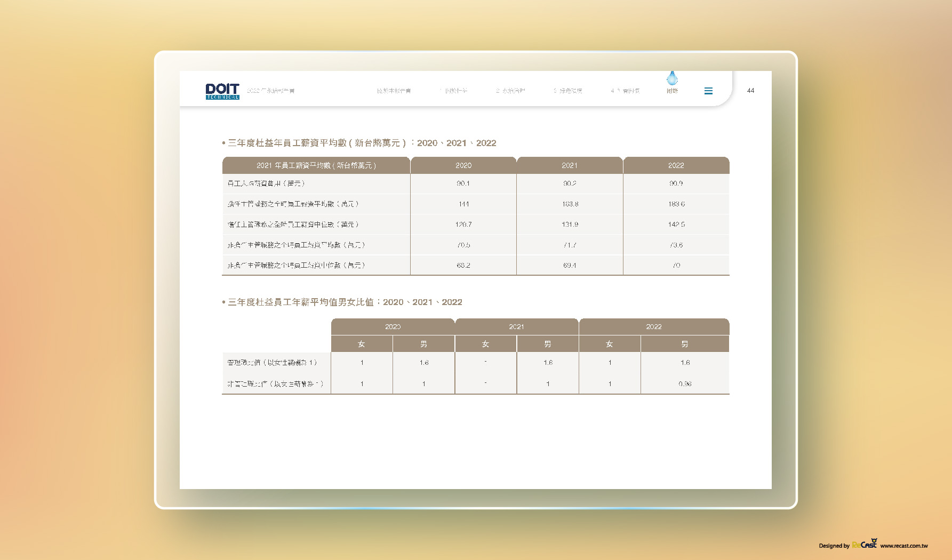Open the www.recast.com.tw link
Image resolution: width=952 pixels, height=560 pixels.
point(904,546)
